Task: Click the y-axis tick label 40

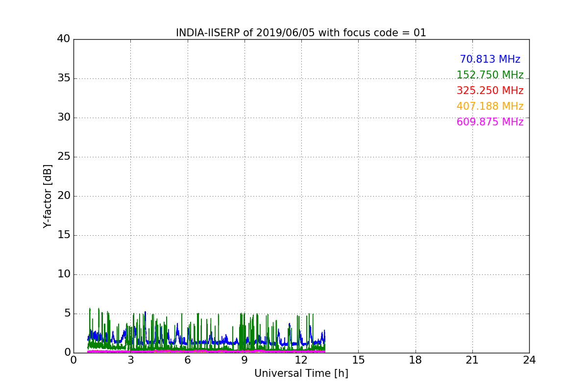Action: 64,39
